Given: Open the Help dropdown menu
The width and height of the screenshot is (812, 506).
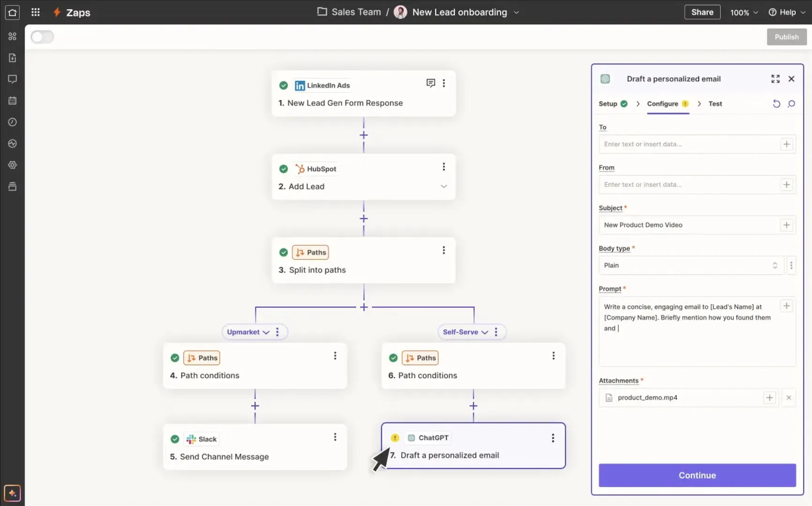Looking at the screenshot, I should (787, 12).
